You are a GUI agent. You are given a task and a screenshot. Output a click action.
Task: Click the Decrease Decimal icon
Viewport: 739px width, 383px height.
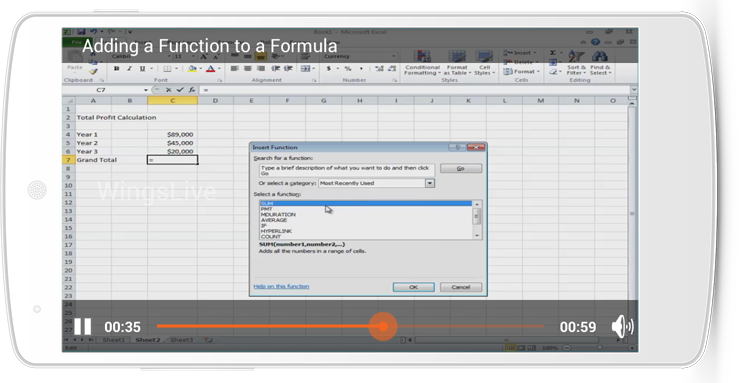[x=392, y=69]
